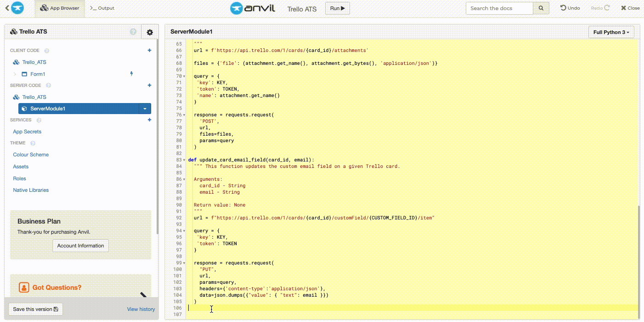The width and height of the screenshot is (644, 322).
Task: Focus the Search the docs field
Action: pyautogui.click(x=499, y=8)
